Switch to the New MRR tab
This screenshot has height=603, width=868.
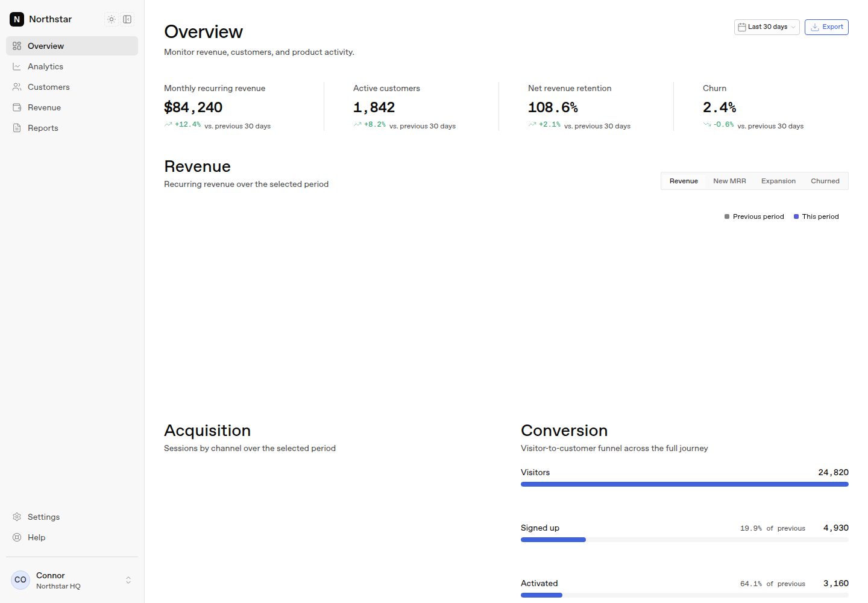729,181
